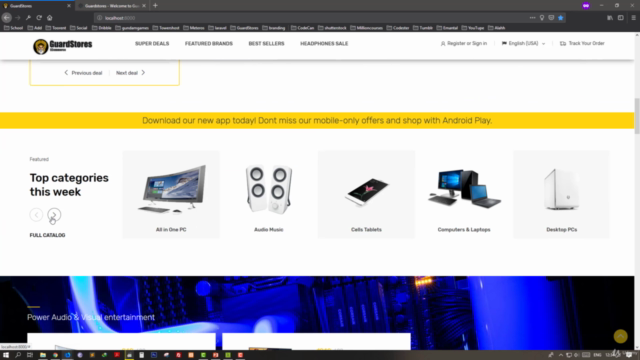Click the scroll-to-top arrow button
640x360 pixels.
coord(620,336)
